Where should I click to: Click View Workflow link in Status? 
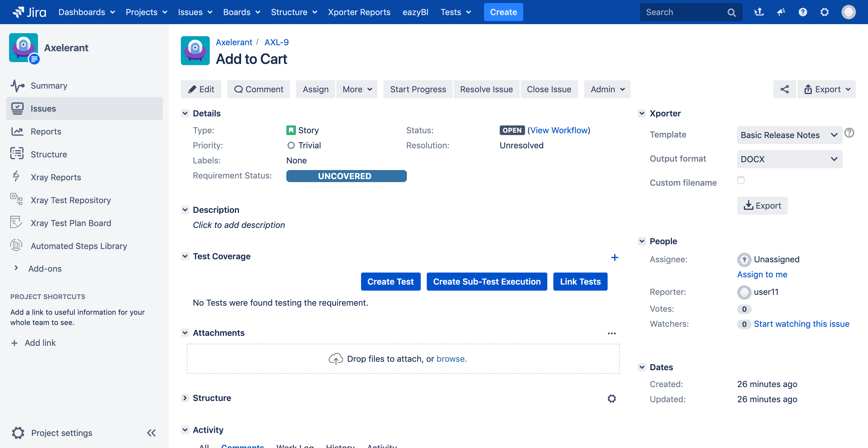(x=558, y=130)
